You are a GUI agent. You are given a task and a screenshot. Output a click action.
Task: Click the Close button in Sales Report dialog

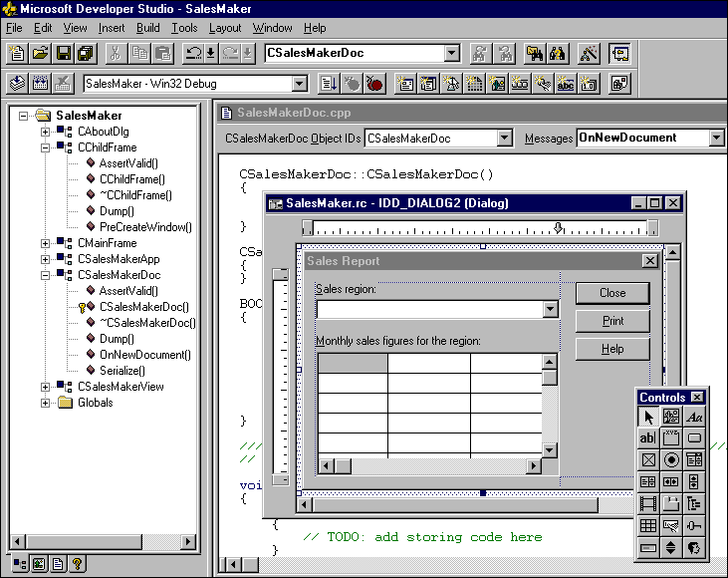pos(612,293)
